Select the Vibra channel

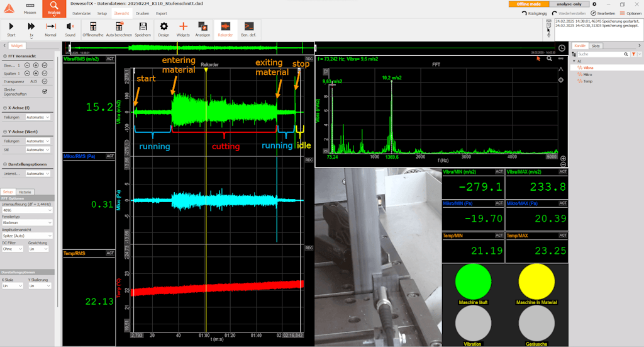point(588,68)
